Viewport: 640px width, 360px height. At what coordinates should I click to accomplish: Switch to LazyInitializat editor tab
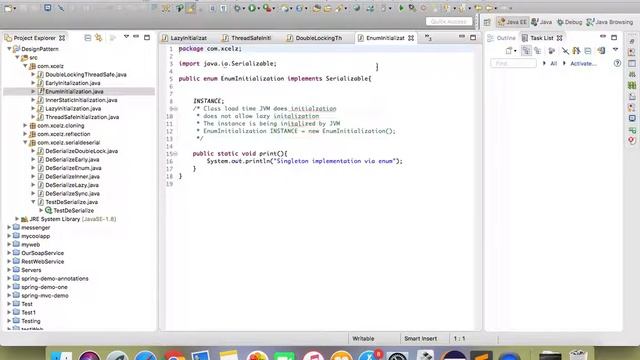188,38
